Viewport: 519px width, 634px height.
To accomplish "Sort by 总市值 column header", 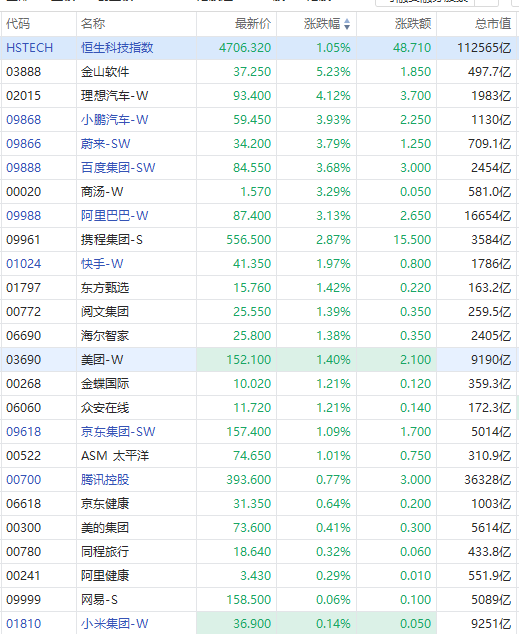I will [493, 24].
